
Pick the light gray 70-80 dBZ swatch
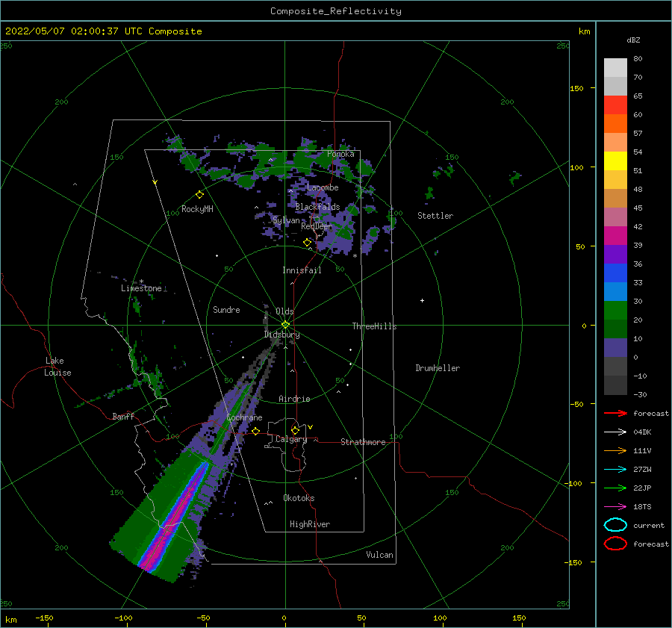pyautogui.click(x=615, y=68)
